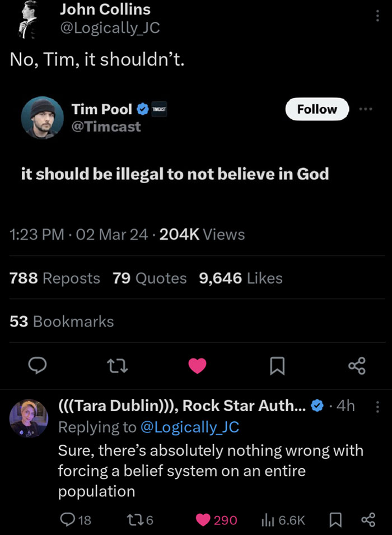Screen dimensions: 392x535
Task: Bookmark Tim Pool's tweet
Action: point(277,366)
